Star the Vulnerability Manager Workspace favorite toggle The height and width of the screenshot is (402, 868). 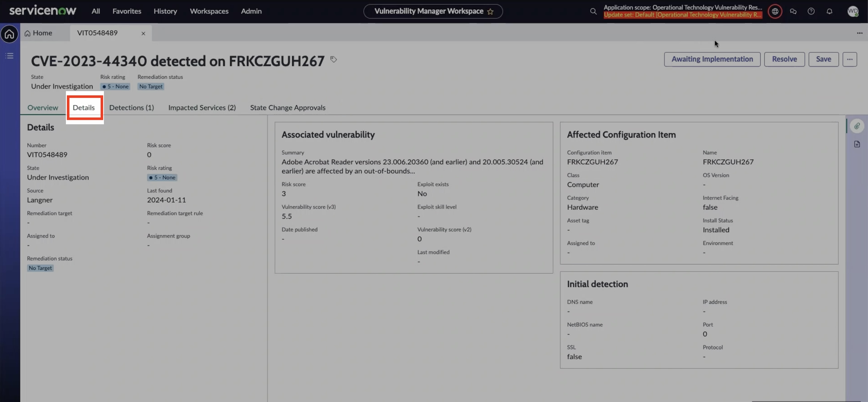click(x=491, y=11)
